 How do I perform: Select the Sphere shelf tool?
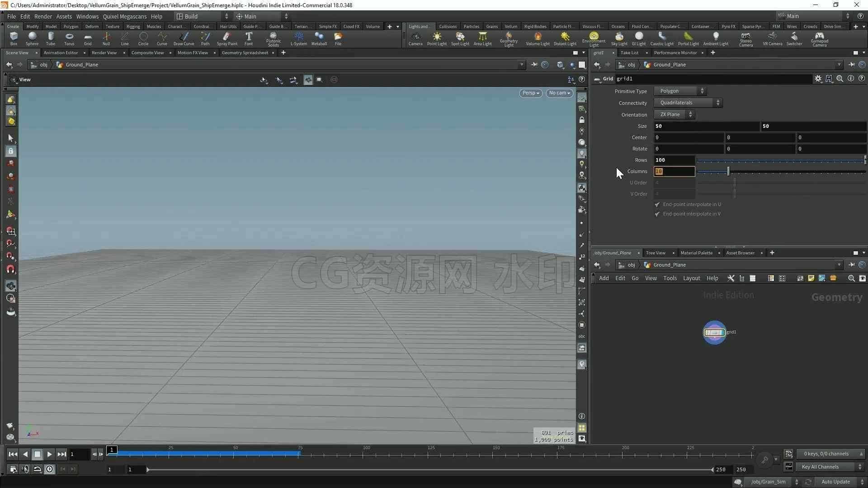pos(32,38)
